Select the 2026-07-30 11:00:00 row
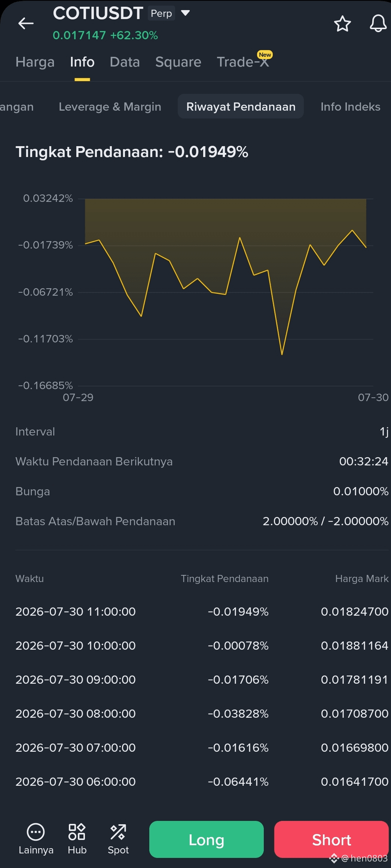Screen dimensions: 391x868 (202, 612)
